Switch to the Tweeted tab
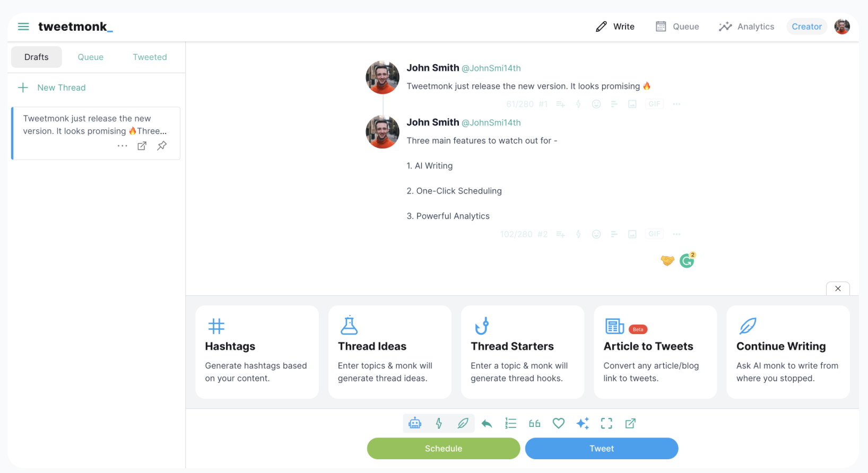This screenshot has width=868, height=473. coord(150,57)
